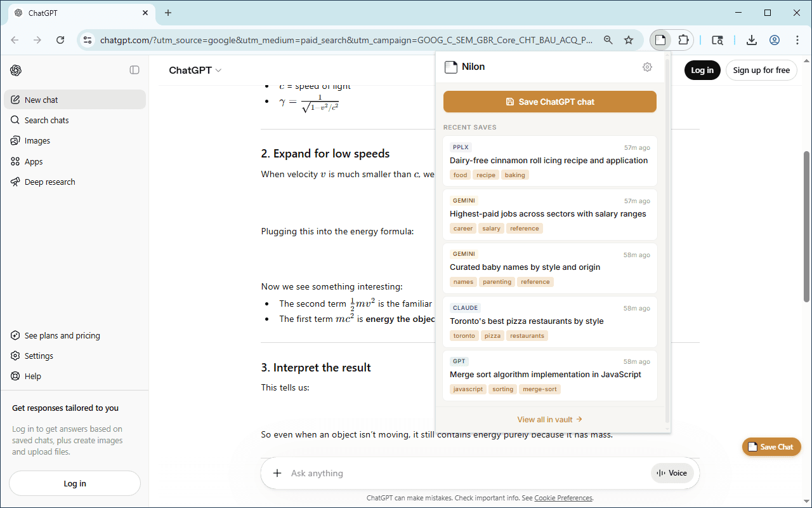
Task: Open Search chats in sidebar
Action: click(x=75, y=120)
